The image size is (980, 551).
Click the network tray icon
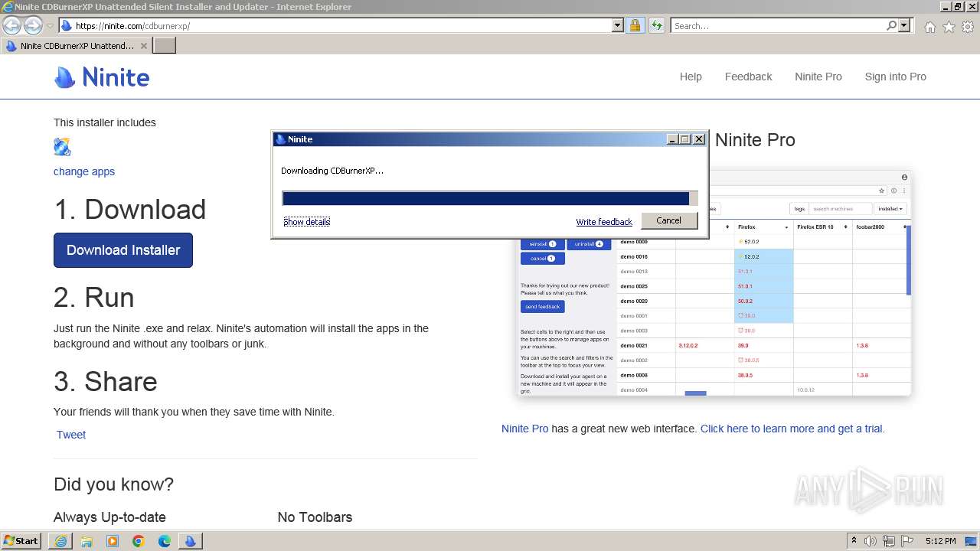(x=889, y=541)
